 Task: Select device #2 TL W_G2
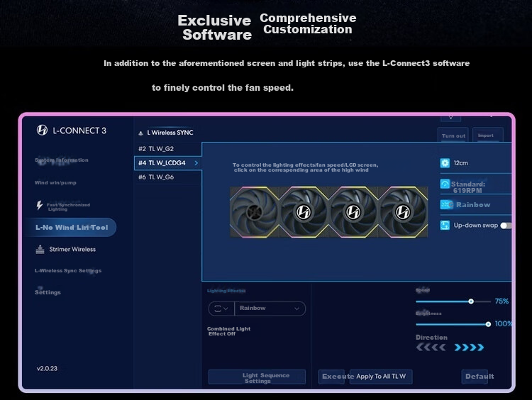click(167, 149)
